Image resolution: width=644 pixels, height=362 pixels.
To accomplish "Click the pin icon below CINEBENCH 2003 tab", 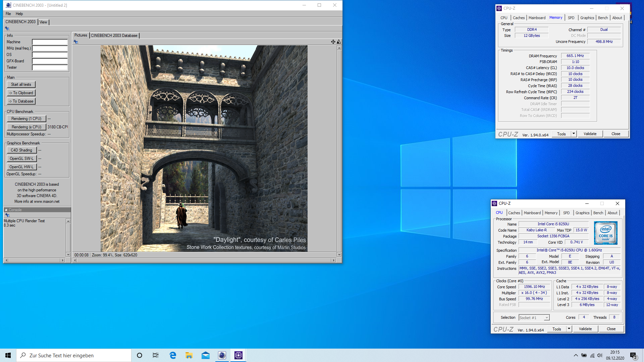I will 7,28.
